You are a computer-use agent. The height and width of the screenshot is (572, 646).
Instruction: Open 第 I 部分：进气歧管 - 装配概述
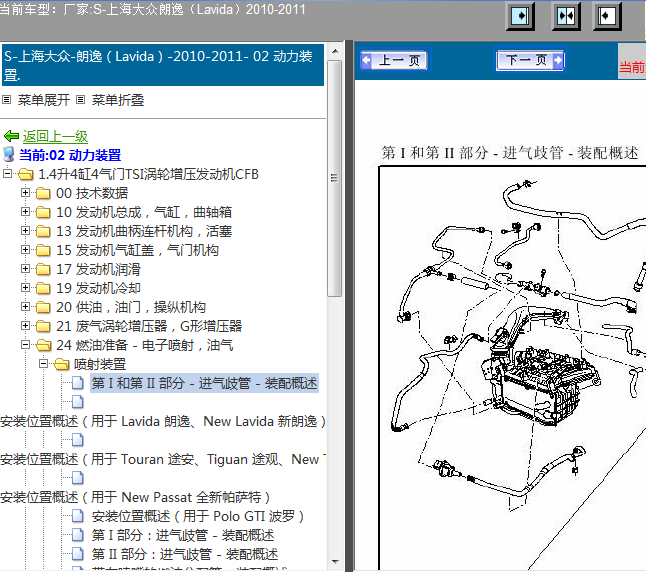[x=183, y=535]
